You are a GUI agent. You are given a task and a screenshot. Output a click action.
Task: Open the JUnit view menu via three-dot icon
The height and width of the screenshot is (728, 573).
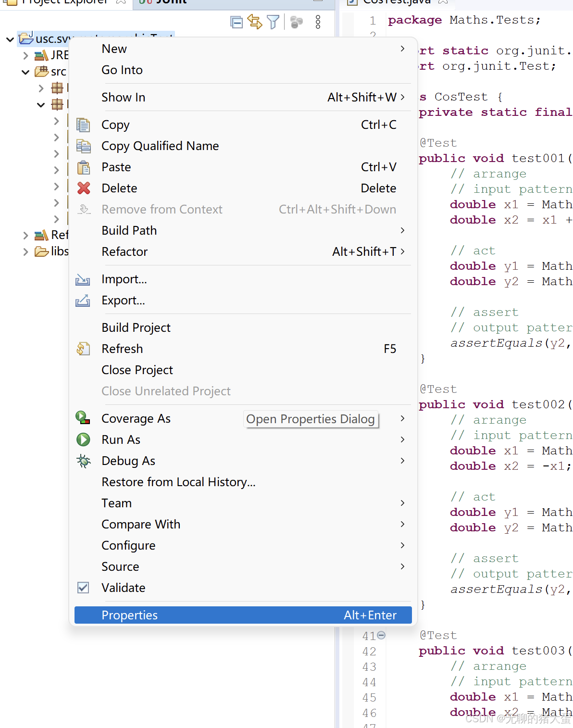tap(318, 22)
